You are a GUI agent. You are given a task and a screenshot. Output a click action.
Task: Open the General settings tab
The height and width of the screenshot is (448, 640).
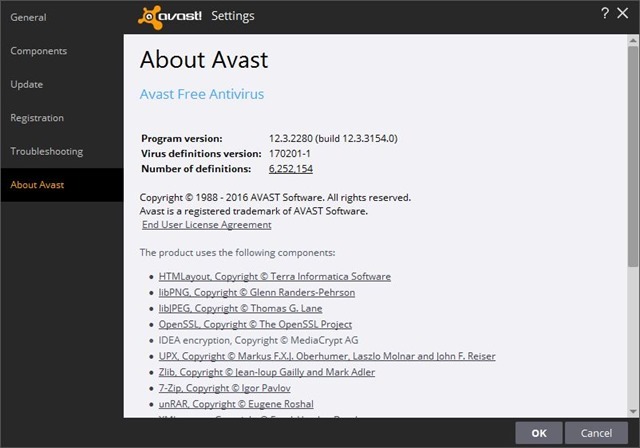(x=29, y=16)
